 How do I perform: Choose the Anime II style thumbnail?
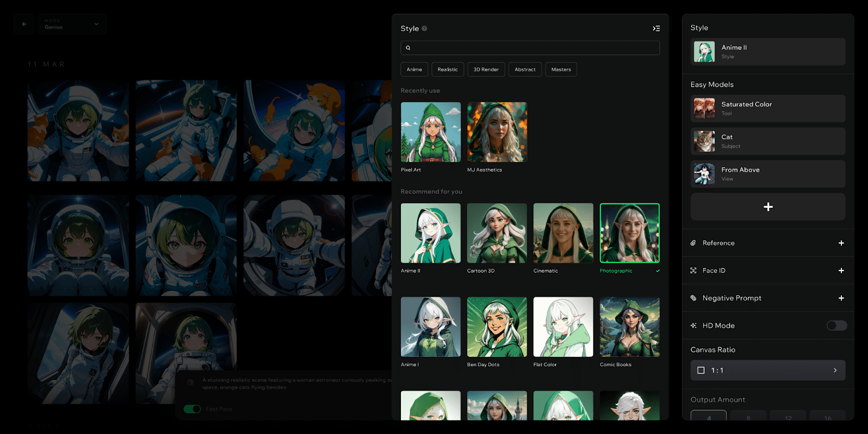431,233
